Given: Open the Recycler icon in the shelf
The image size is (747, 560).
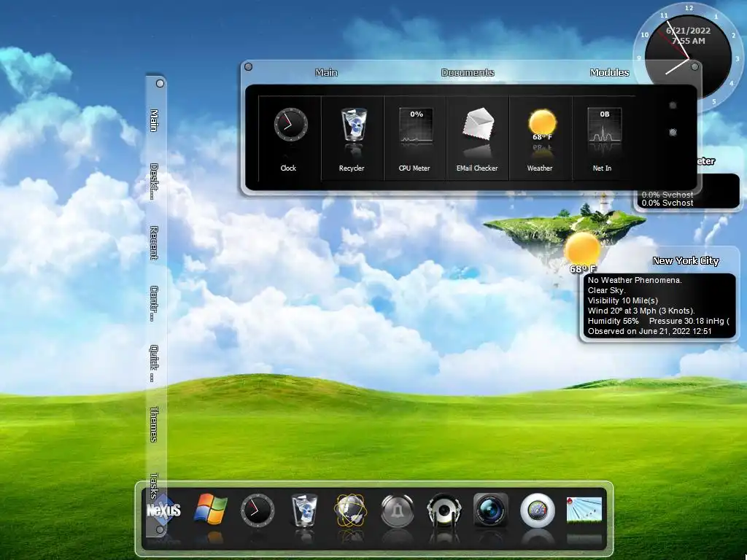Looking at the screenshot, I should coord(353,125).
